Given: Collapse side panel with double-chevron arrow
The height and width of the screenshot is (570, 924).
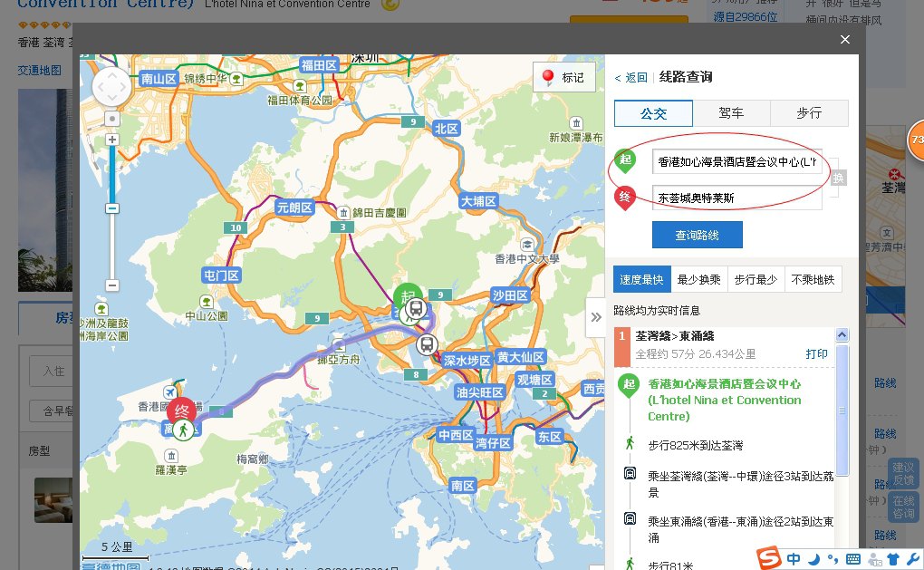Looking at the screenshot, I should 595,317.
